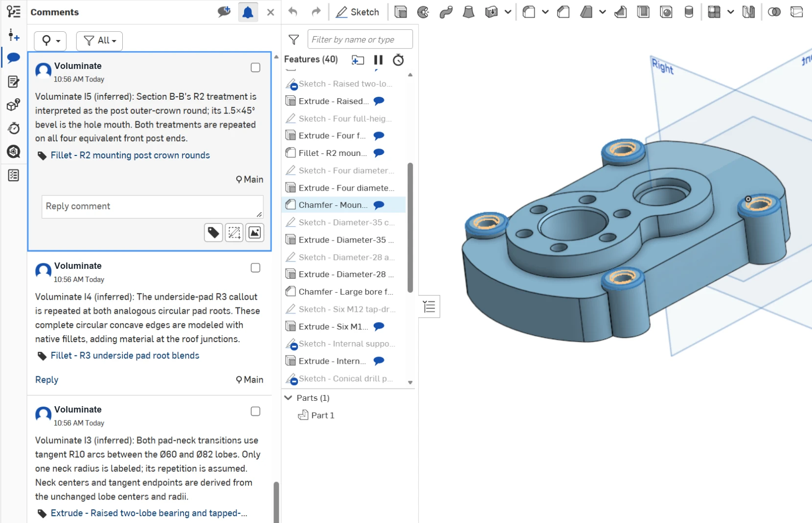Tick the checkbox on the I4 comment
812x523 pixels.
pyautogui.click(x=255, y=267)
